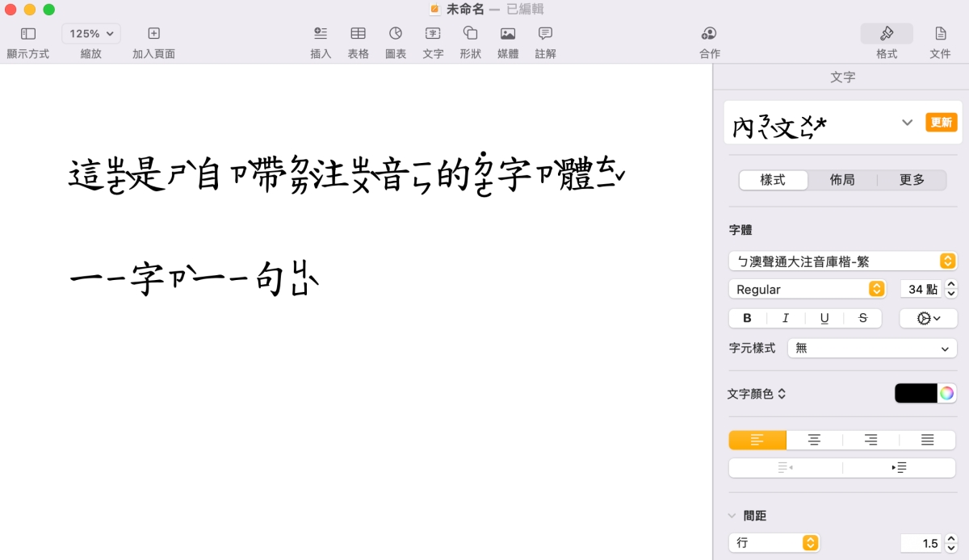Open advanced text options gear menu
The image size is (969, 560).
click(929, 318)
